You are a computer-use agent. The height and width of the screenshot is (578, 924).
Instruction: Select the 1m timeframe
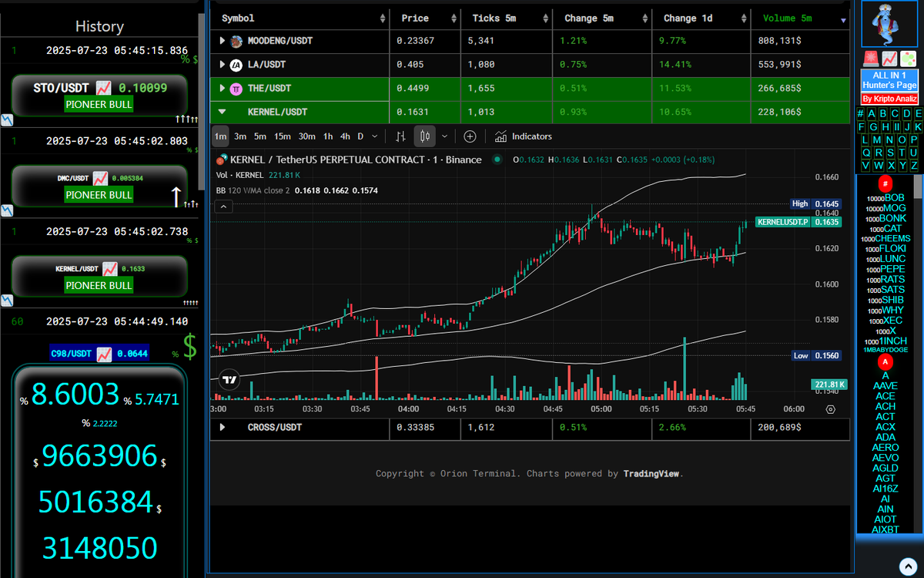pyautogui.click(x=220, y=136)
